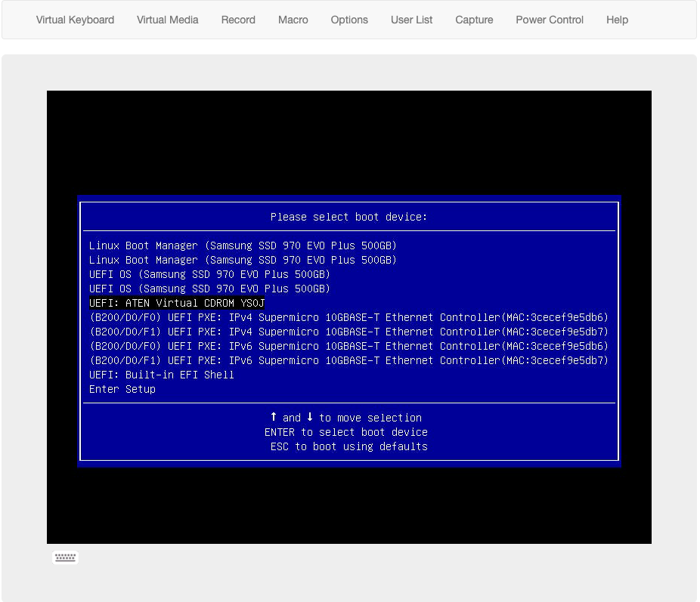Screen dimensions: 700x602
Task: Open the Help menu
Action: coord(617,20)
